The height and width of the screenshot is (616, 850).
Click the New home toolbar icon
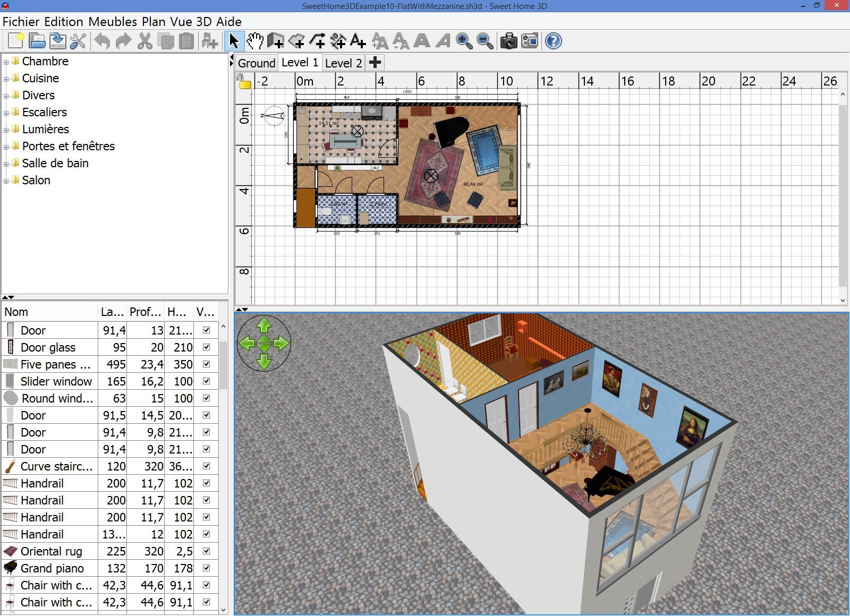[15, 41]
